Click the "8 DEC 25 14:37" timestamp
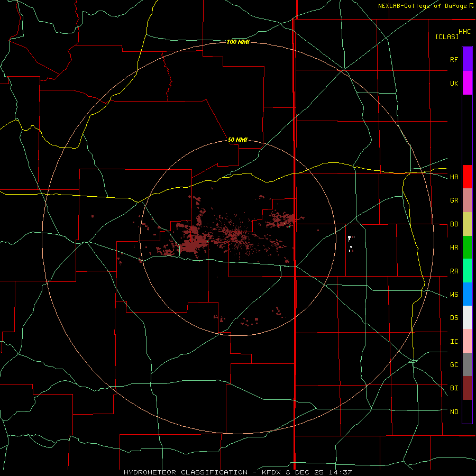The width and height of the screenshot is (476, 476). (x=319, y=472)
